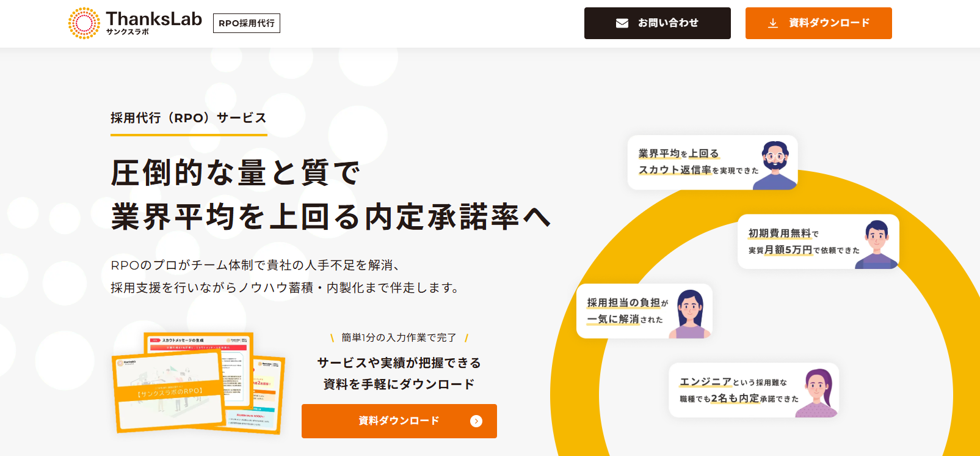The image size is (980, 456).
Task: Select the RPO採用代行 label in header
Action: [x=247, y=23]
